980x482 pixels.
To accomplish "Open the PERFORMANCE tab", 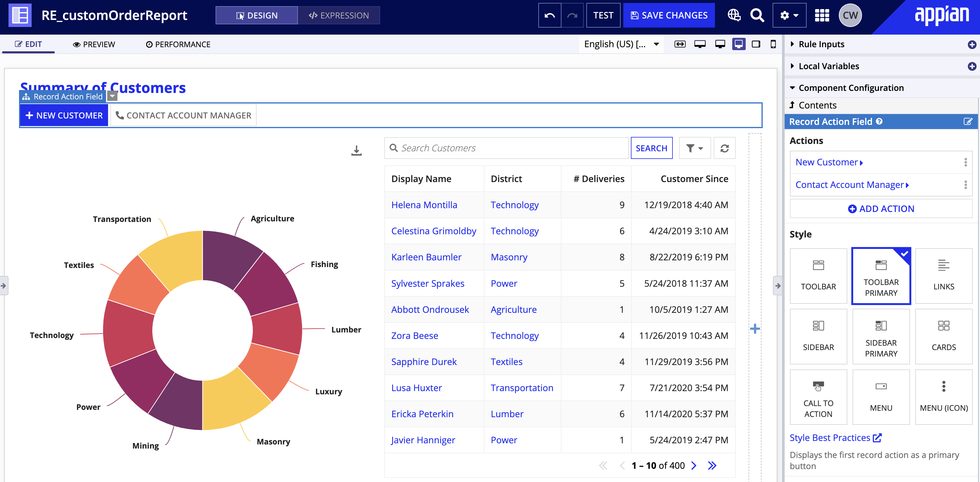I will click(178, 45).
